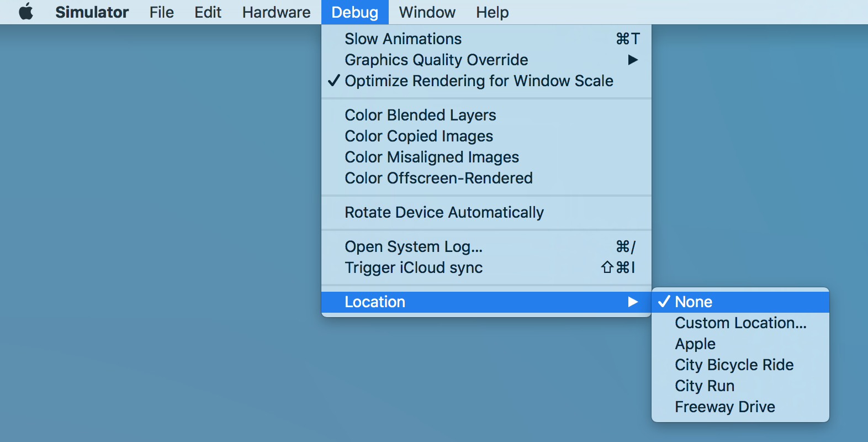Select None location option
868x442 pixels.
tap(694, 302)
